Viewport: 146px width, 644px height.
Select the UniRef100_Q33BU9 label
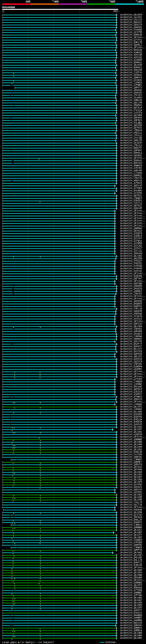[x=131, y=60]
